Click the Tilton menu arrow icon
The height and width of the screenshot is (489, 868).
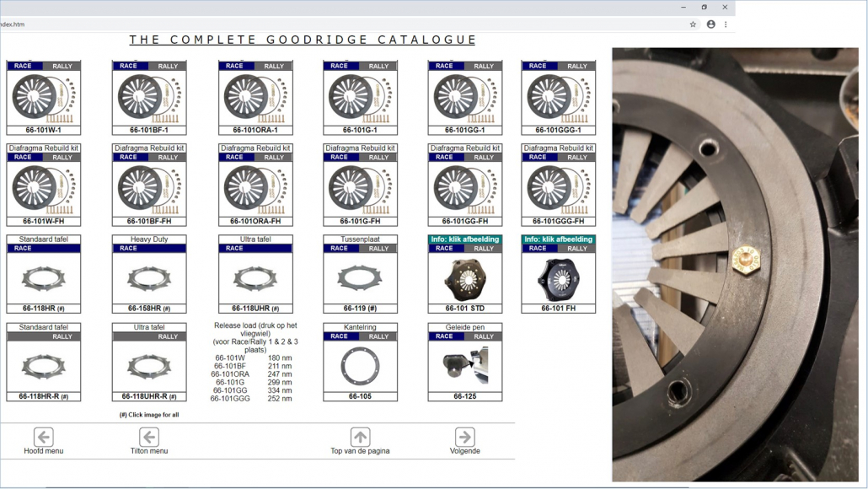tap(149, 437)
